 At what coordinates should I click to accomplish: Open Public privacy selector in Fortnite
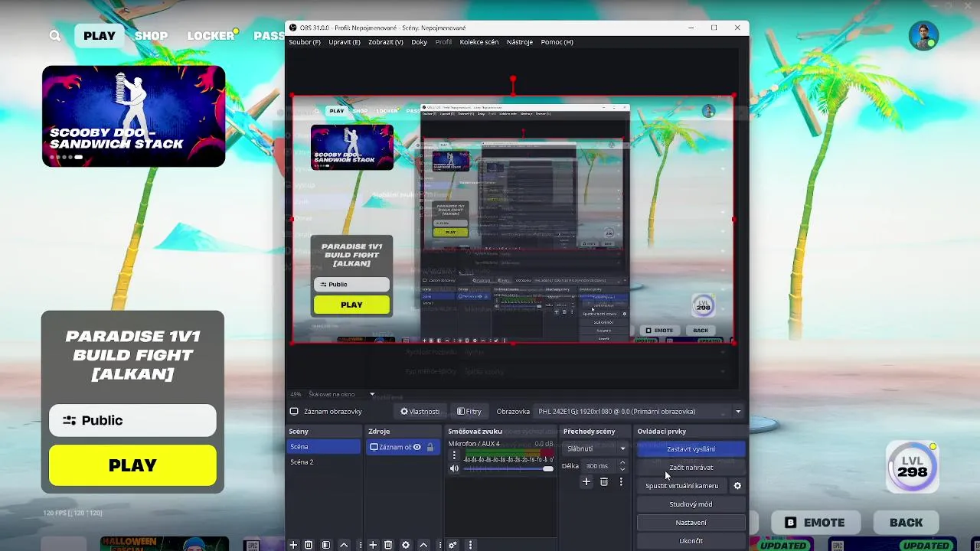(132, 420)
